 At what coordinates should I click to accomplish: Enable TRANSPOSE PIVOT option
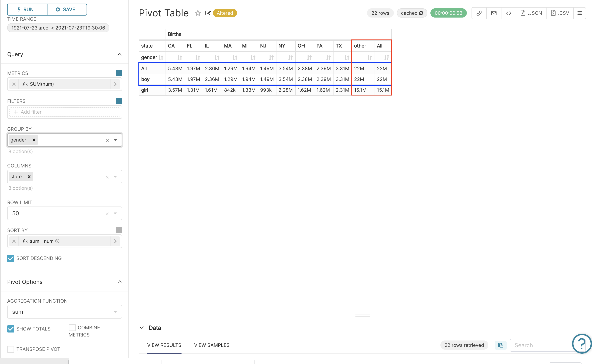(11, 349)
